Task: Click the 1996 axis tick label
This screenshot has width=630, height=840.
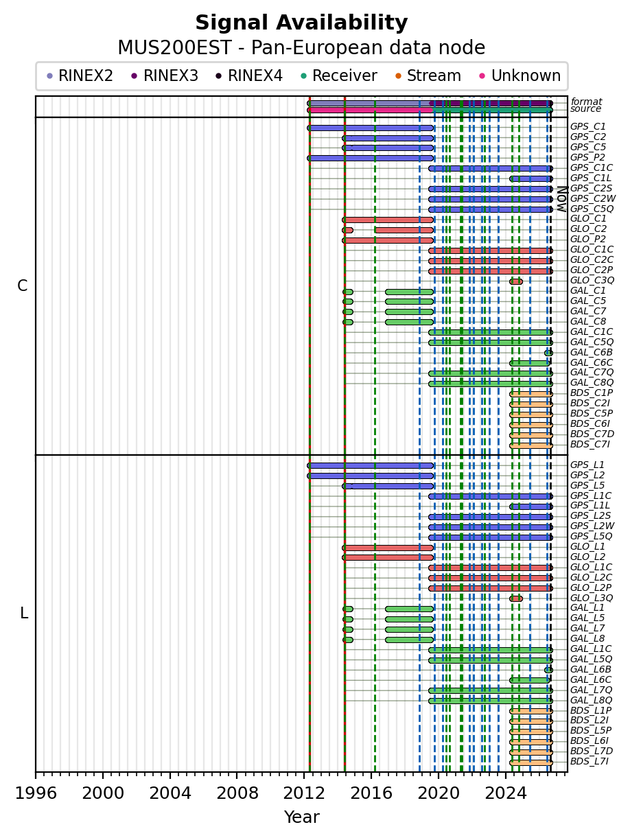Action: [x=36, y=793]
